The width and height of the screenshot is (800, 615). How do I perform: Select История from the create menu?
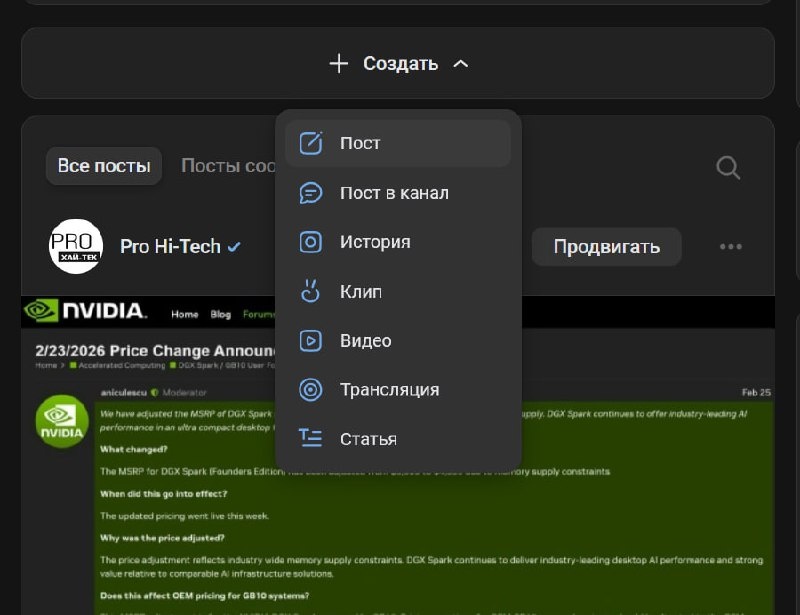pyautogui.click(x=398, y=242)
